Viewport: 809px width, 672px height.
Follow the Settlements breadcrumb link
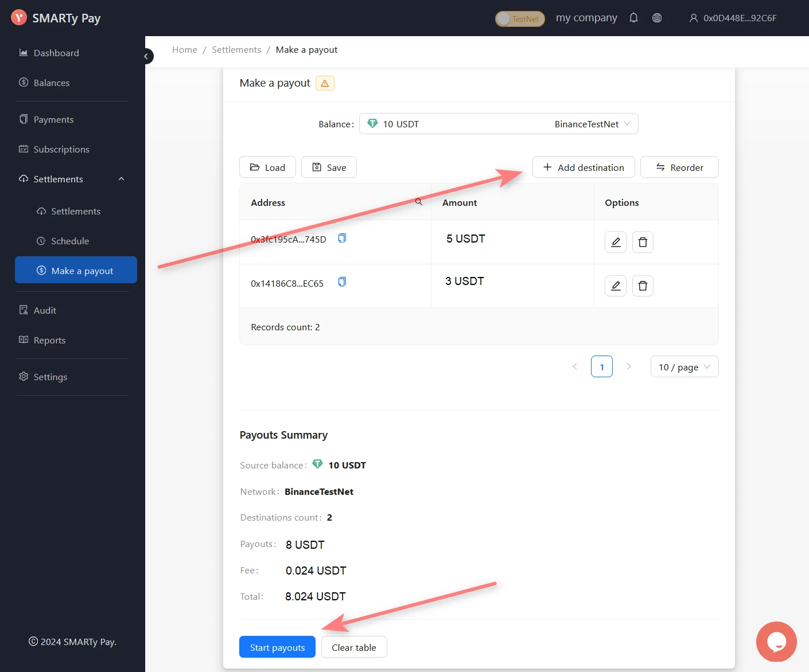click(236, 50)
